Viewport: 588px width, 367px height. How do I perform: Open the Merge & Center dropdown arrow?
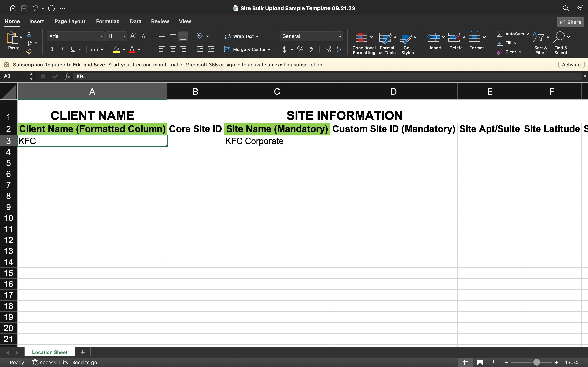point(269,50)
